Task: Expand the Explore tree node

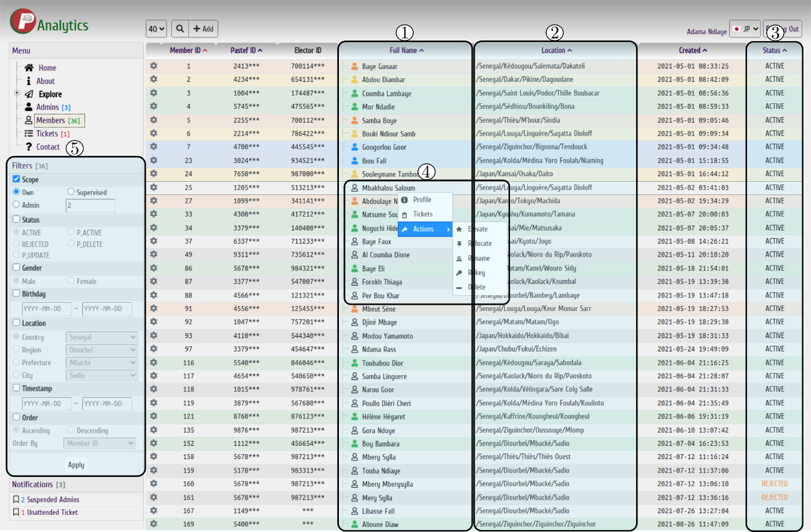Action: 16,94
